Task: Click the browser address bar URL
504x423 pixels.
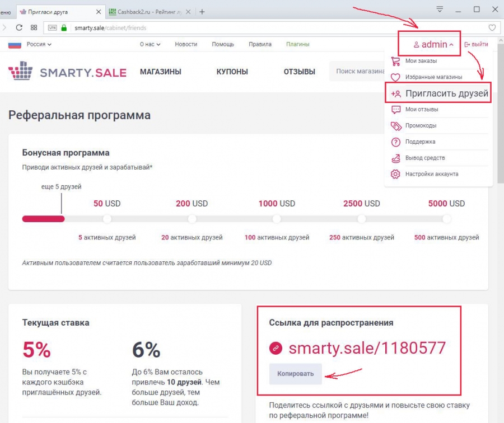Action: pos(110,28)
